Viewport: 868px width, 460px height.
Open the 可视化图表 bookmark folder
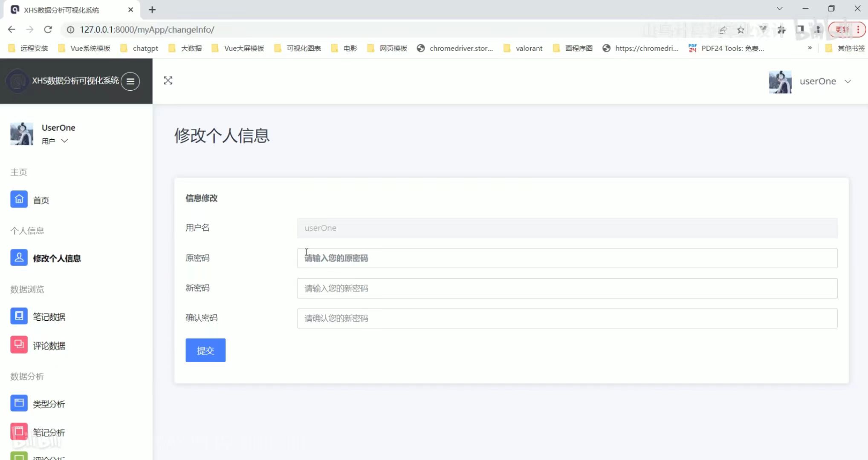point(298,48)
